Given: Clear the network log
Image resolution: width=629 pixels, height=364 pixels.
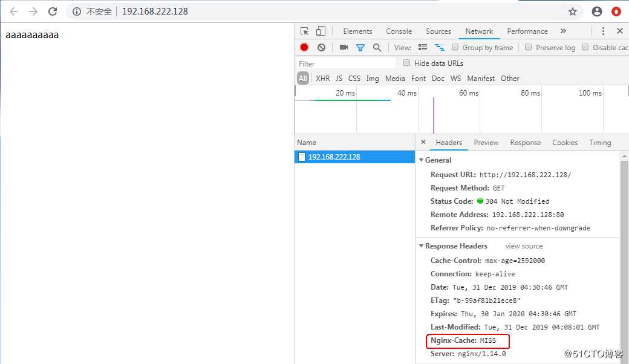Looking at the screenshot, I should point(321,47).
